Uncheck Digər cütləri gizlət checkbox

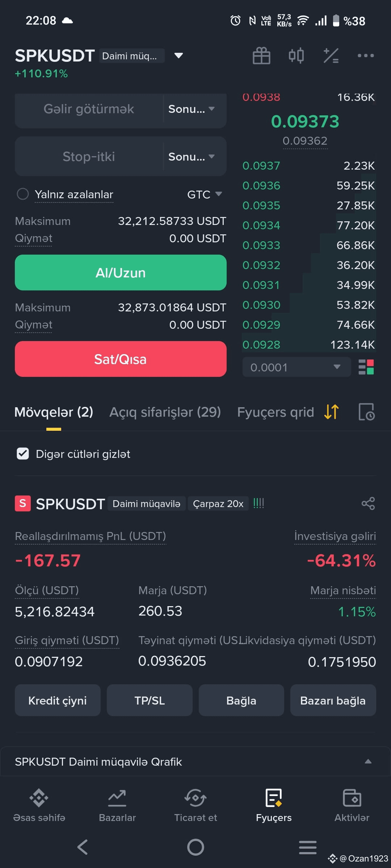coord(23,454)
